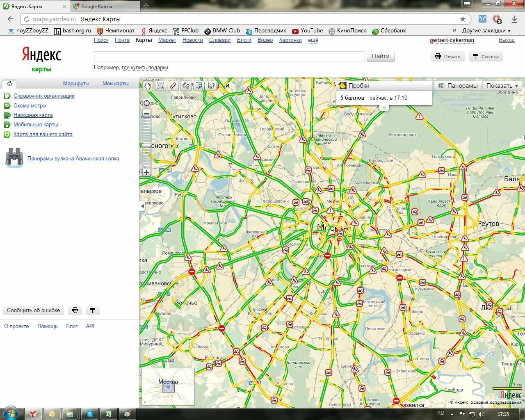This screenshot has height=420, width=525.
Task: Open the Помощь footer link
Action: tap(48, 326)
